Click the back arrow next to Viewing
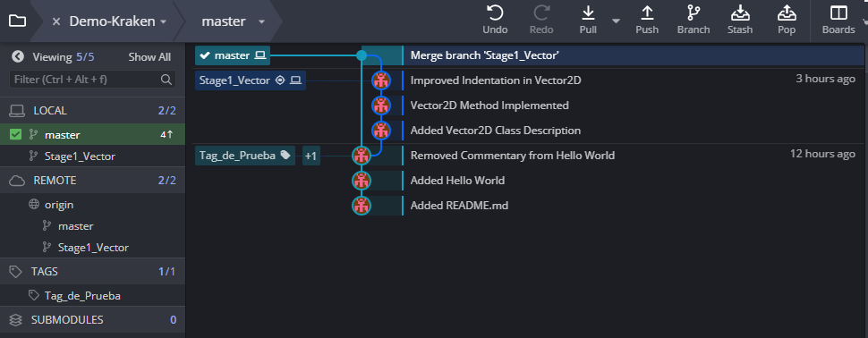 [x=18, y=56]
